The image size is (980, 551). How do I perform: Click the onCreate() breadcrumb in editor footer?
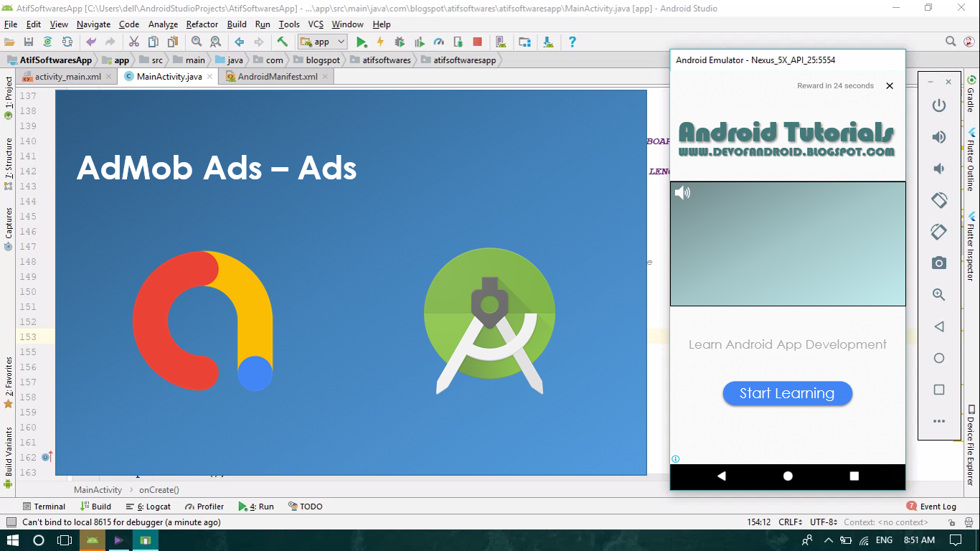(159, 490)
